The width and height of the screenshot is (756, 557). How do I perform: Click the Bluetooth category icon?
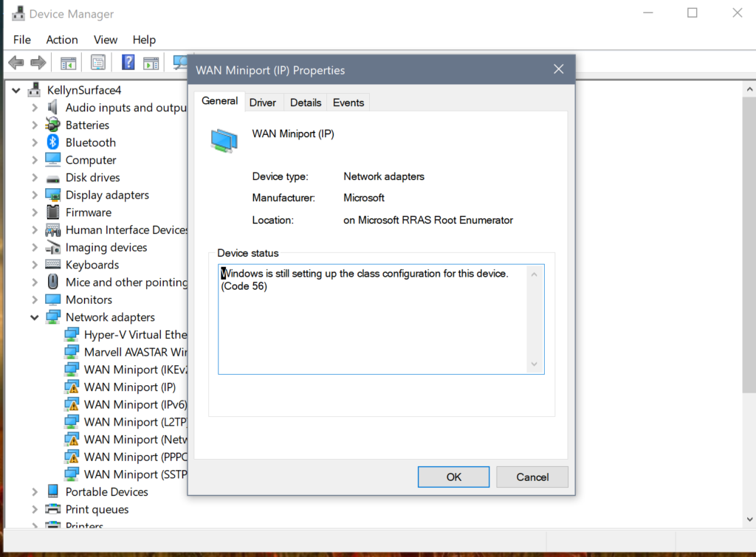(x=52, y=142)
